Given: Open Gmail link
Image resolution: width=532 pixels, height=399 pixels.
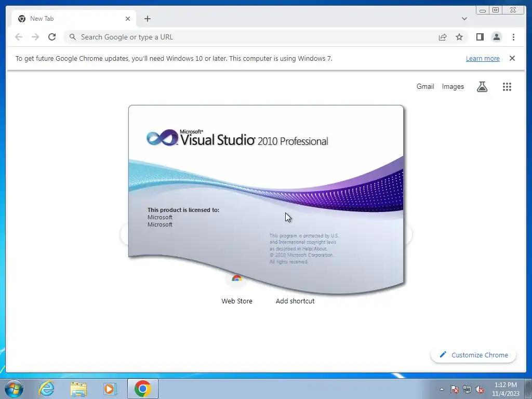Looking at the screenshot, I should pyautogui.click(x=425, y=87).
